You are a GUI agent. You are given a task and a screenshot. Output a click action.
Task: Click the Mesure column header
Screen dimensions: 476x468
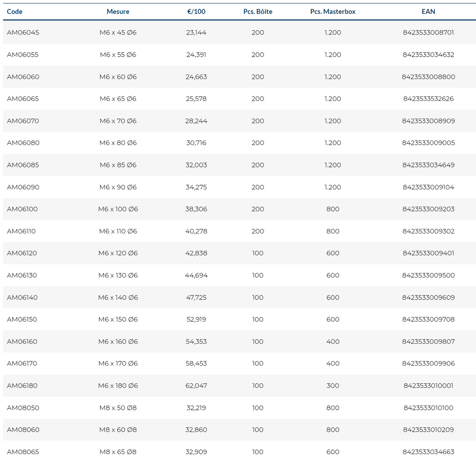coord(118,12)
